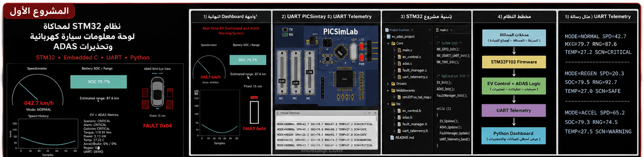
Task: Click the PICSimLab title on the board
Action: click(x=340, y=31)
